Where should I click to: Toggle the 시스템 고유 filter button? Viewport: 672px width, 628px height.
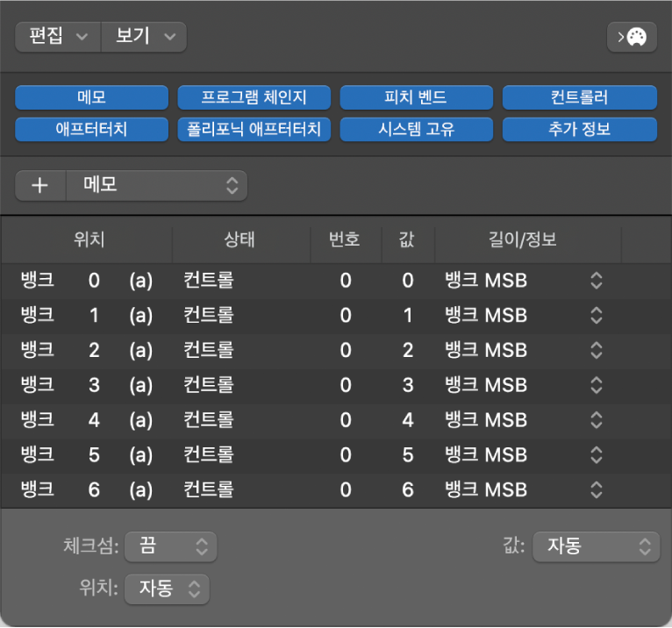coord(416,129)
